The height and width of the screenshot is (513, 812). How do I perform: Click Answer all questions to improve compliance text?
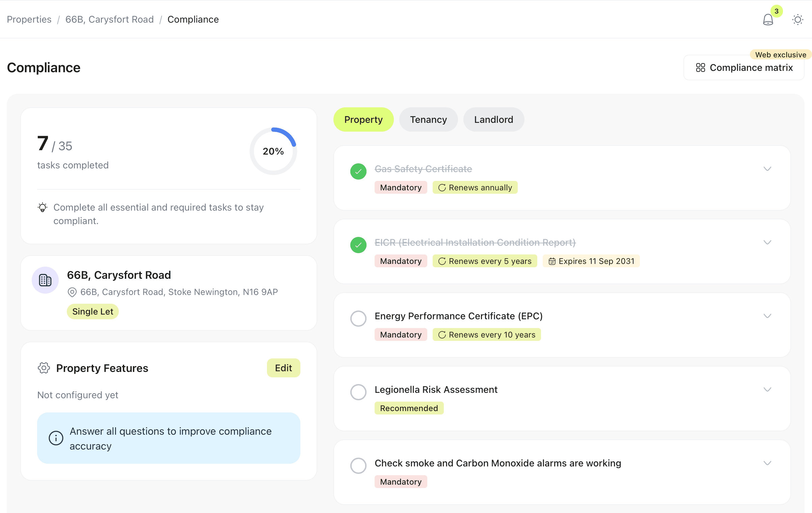pos(170,438)
